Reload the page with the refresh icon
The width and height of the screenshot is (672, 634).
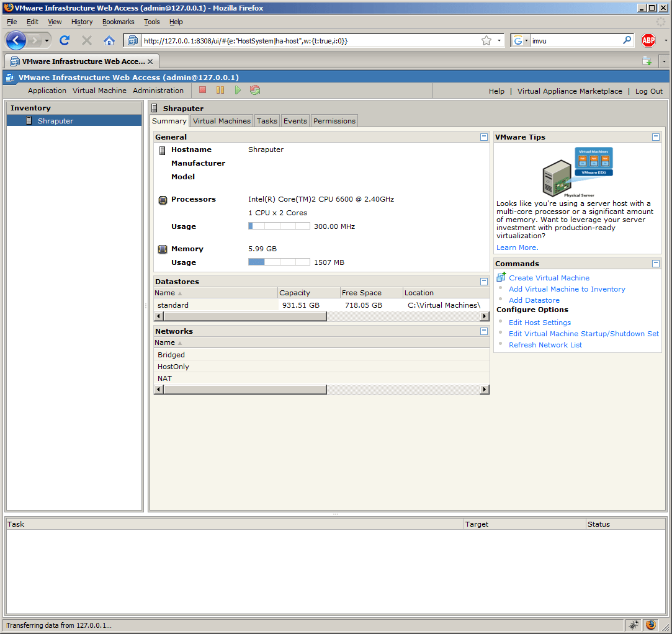(65, 41)
